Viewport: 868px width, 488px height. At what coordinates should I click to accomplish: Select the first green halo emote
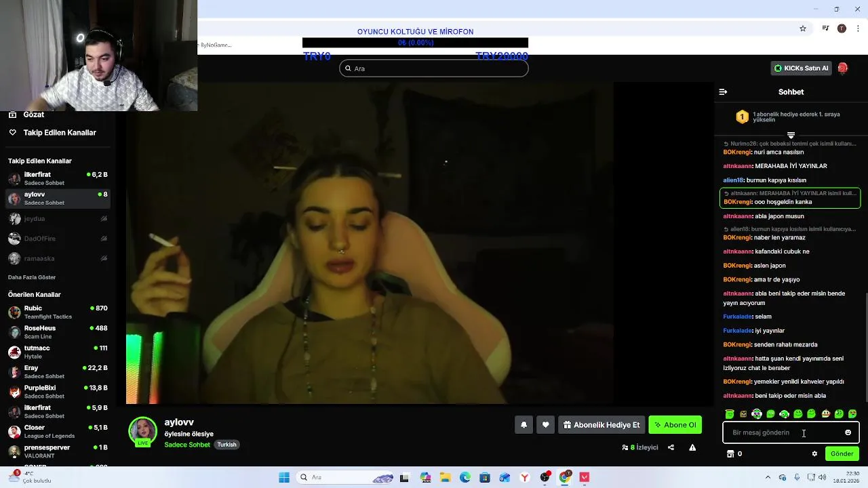[730, 413]
